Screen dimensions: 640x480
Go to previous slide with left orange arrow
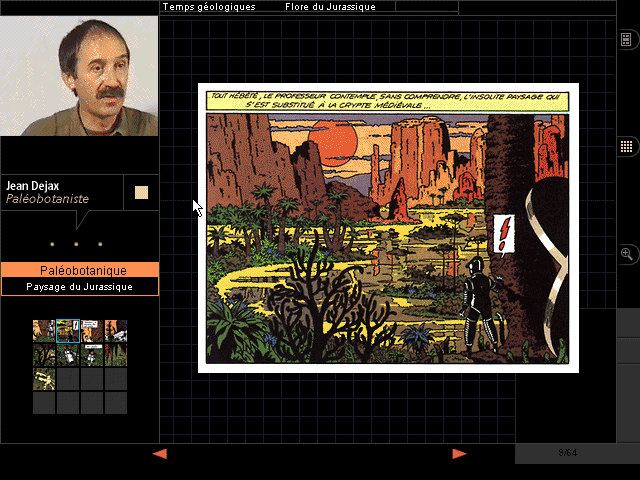tap(160, 453)
